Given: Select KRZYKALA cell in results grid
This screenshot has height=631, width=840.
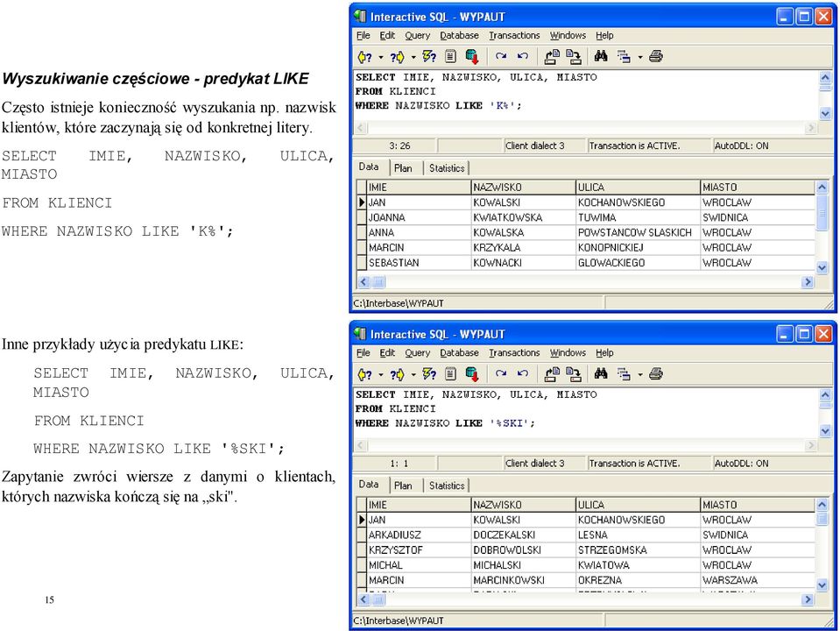Looking at the screenshot, I should pyautogui.click(x=524, y=248).
